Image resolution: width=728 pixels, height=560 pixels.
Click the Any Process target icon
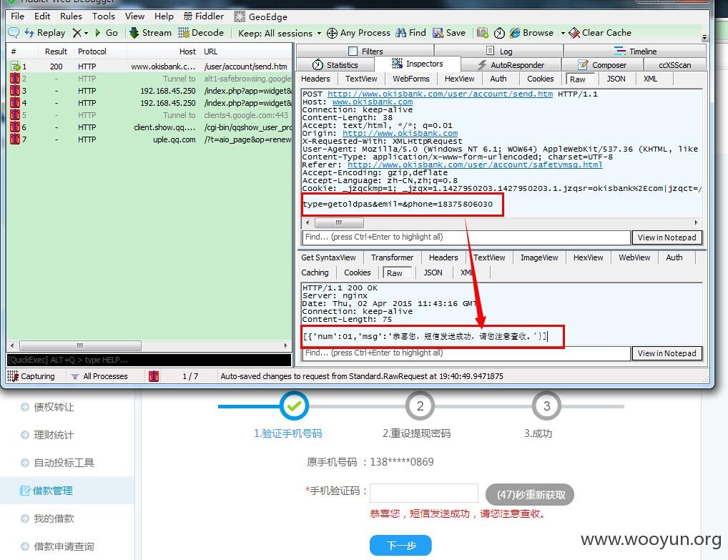[x=332, y=33]
